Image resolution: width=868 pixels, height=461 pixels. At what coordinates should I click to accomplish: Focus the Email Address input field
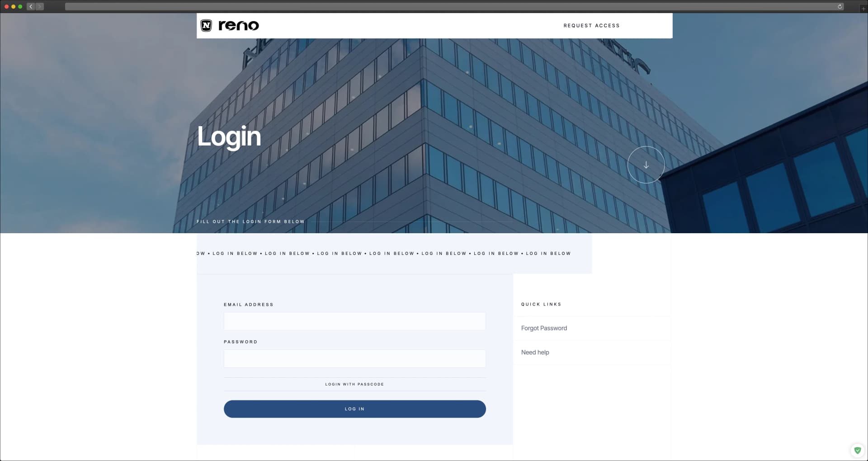[x=354, y=321]
